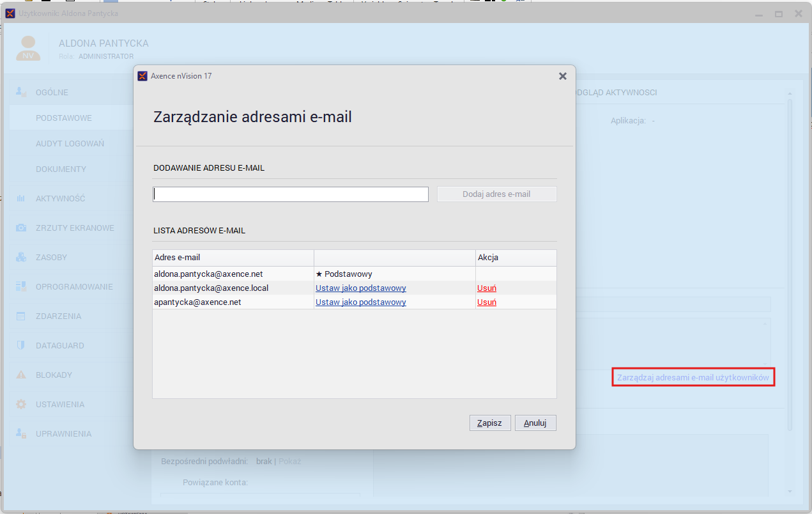Click the BLOKADY warning triangle icon

tap(21, 375)
